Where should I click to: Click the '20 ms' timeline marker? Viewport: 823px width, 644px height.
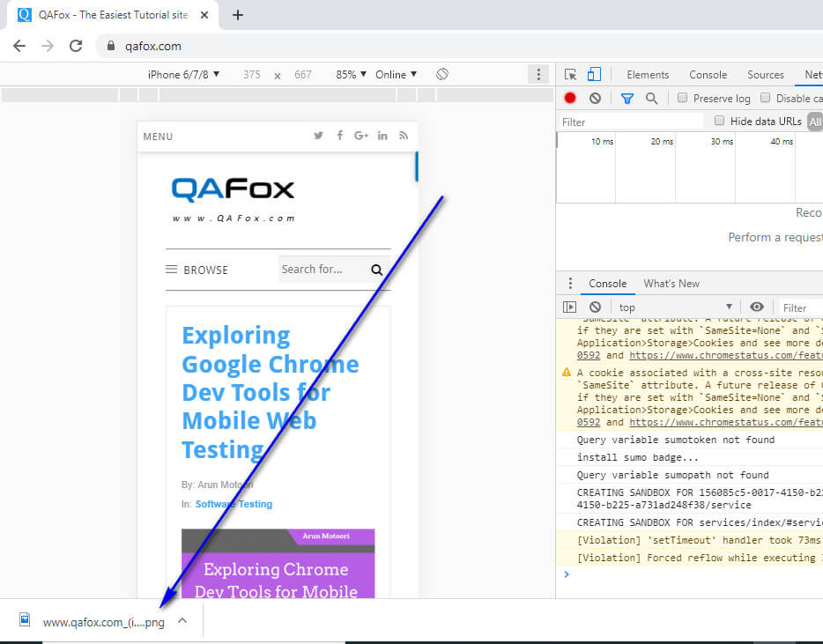click(x=662, y=141)
